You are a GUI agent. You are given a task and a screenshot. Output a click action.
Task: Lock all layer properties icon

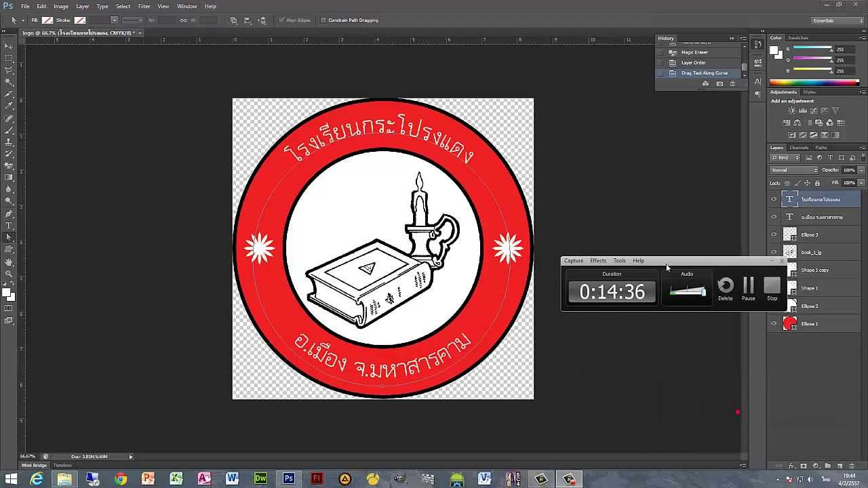(x=817, y=183)
